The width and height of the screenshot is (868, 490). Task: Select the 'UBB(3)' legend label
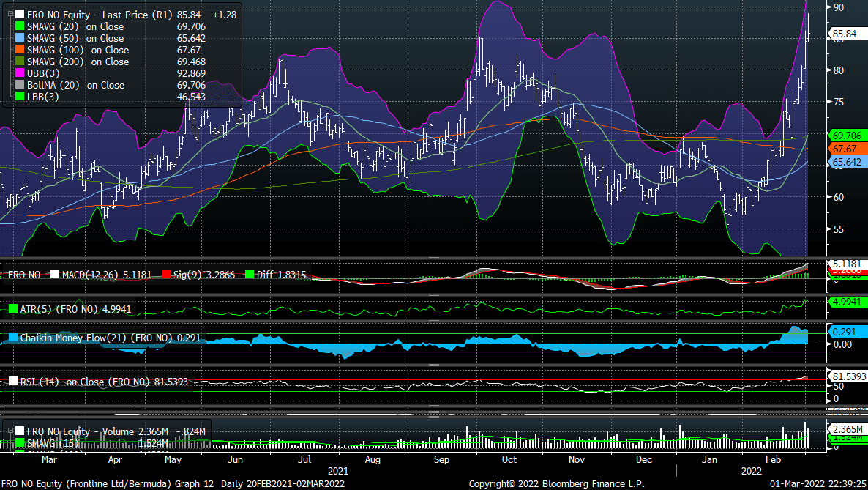[43, 73]
